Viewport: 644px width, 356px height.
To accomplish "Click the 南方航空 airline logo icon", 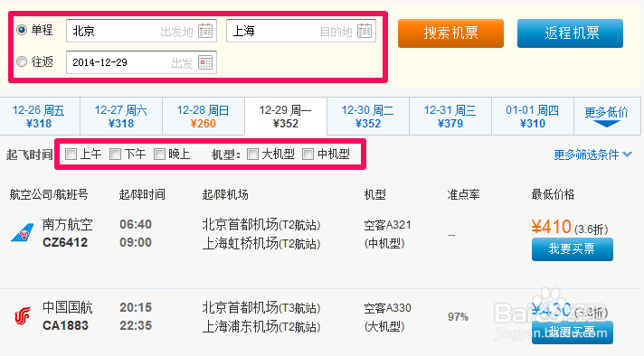I will tap(23, 233).
